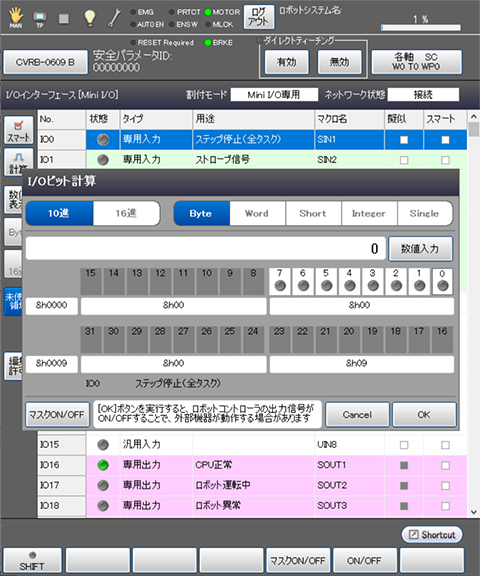Click the Cancel button in dialog

(357, 414)
